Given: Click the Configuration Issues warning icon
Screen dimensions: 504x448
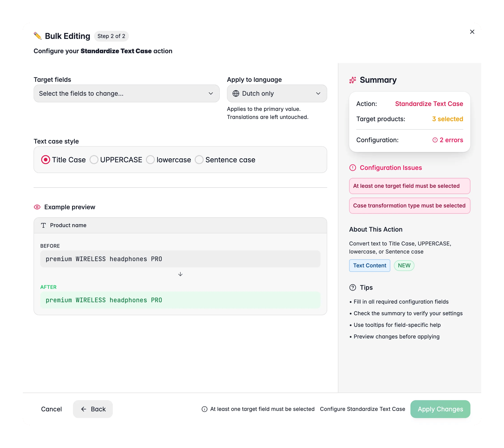Looking at the screenshot, I should coord(353,168).
